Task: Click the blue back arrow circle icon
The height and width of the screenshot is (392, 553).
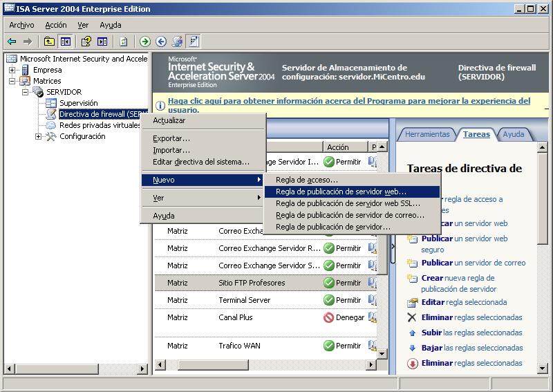Action: 161,41
